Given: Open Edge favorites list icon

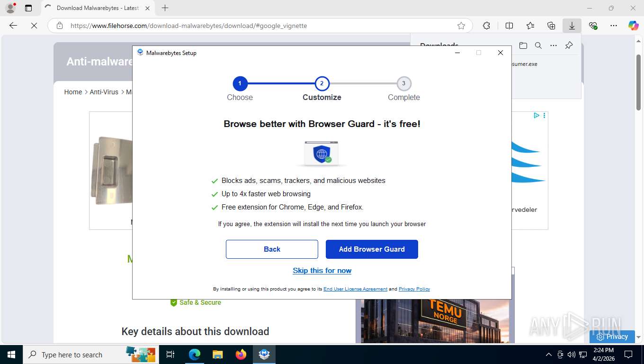Looking at the screenshot, I should [530, 26].
